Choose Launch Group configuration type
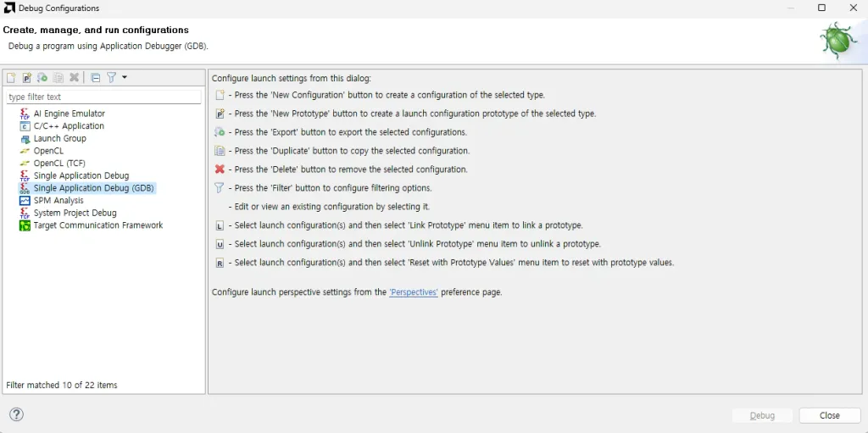Image resolution: width=868 pixels, height=433 pixels. pyautogui.click(x=59, y=138)
